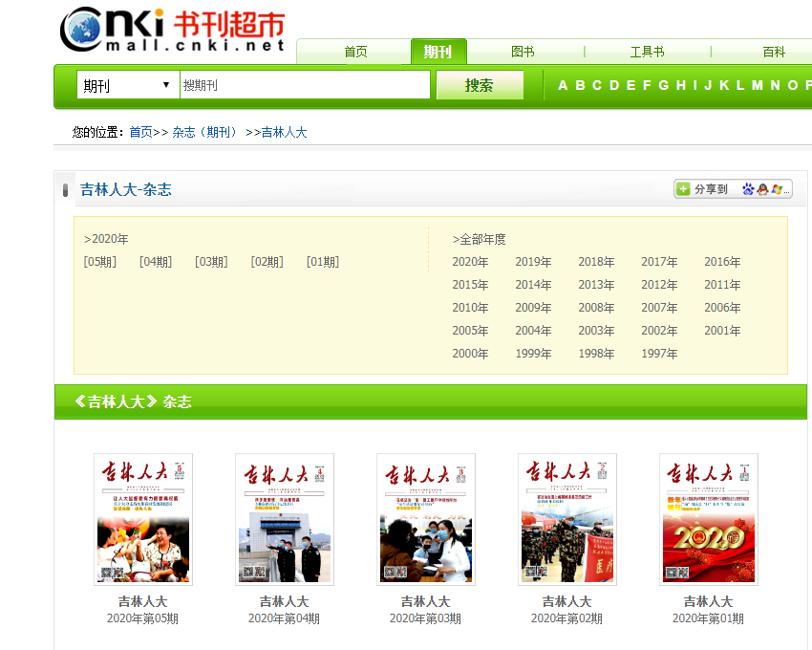Browse journals by letter C
Image resolution: width=812 pixels, height=650 pixels.
click(x=597, y=85)
